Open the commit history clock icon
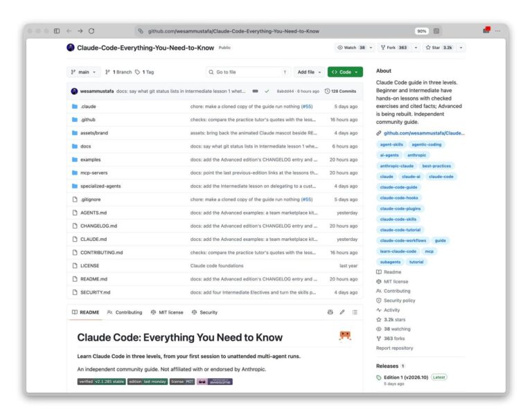Screen dimensions: 532x419 pos(327,91)
